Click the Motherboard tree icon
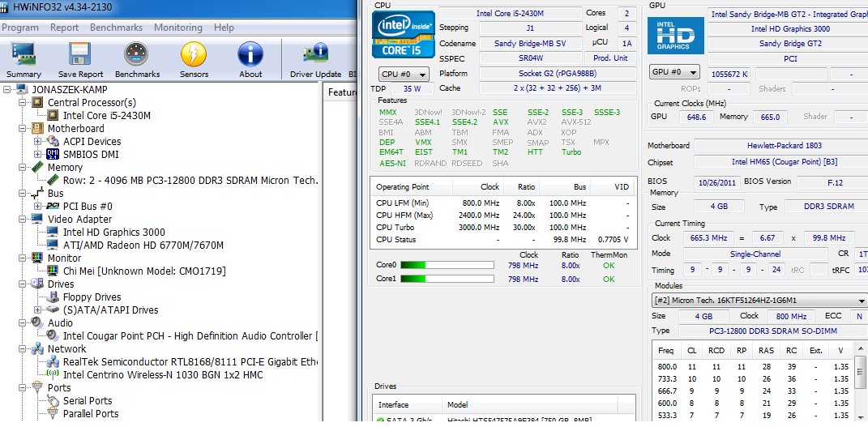Viewport: 868px width, 427px height. (38, 128)
